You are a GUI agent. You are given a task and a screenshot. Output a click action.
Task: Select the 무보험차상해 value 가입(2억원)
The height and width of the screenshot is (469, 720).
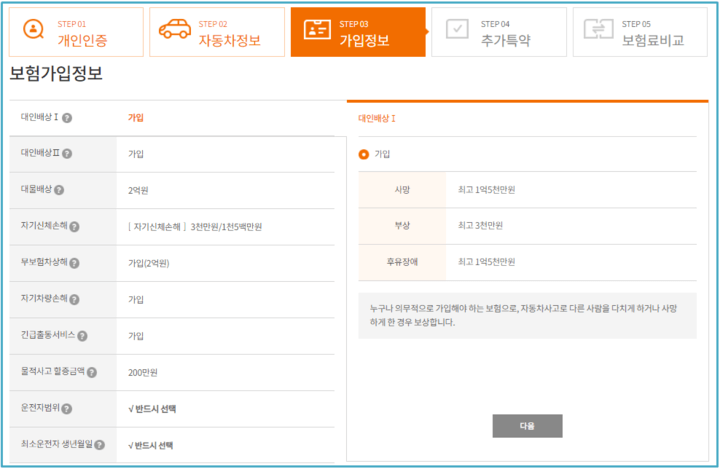pyautogui.click(x=149, y=263)
